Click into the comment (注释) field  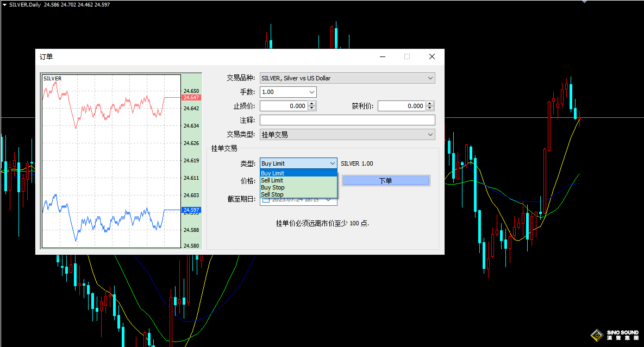(x=347, y=120)
